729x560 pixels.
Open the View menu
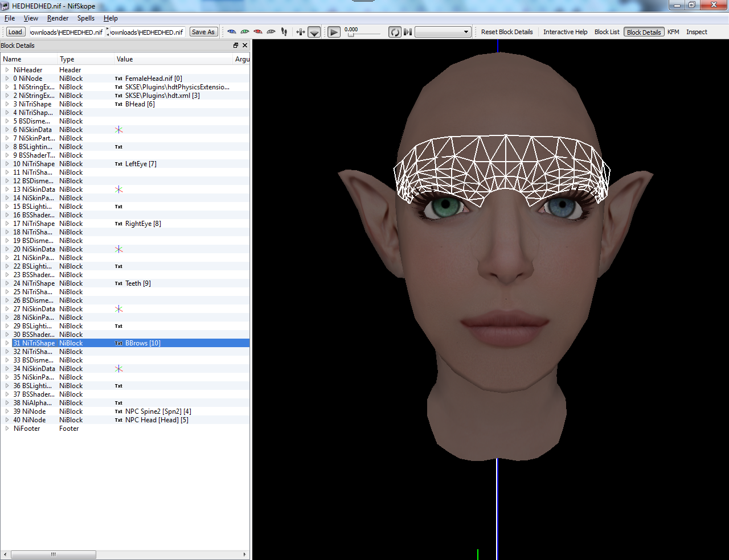click(x=31, y=18)
